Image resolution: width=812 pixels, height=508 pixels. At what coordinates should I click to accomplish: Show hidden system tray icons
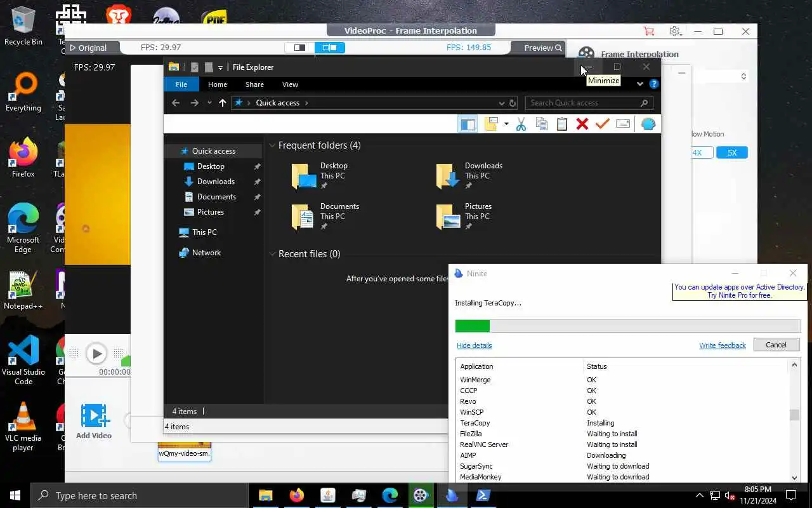click(700, 495)
